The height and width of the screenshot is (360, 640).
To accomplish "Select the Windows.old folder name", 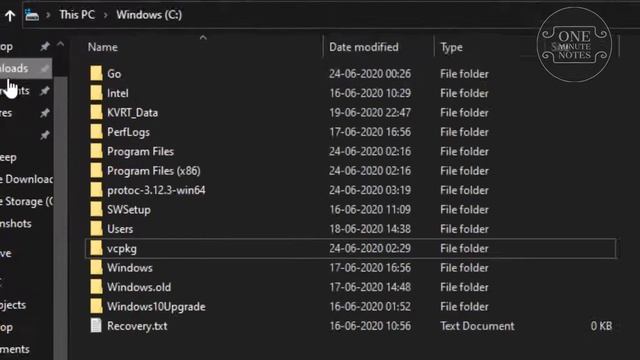I will (x=139, y=287).
